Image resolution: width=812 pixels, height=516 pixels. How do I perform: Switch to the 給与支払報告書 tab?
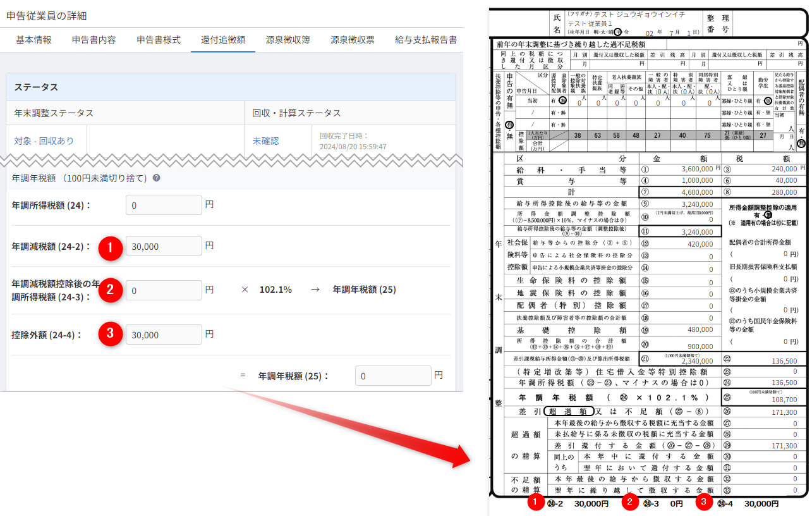425,40
